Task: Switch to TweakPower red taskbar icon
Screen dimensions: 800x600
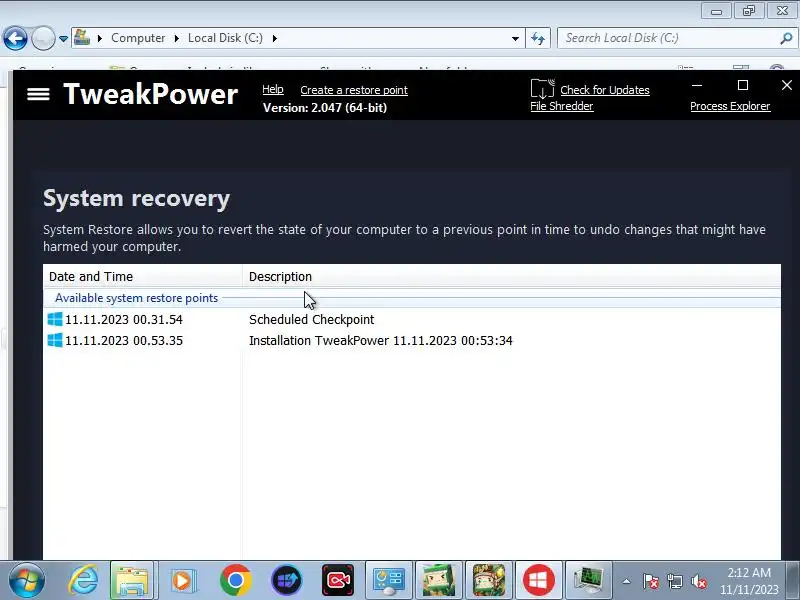Action: click(539, 581)
